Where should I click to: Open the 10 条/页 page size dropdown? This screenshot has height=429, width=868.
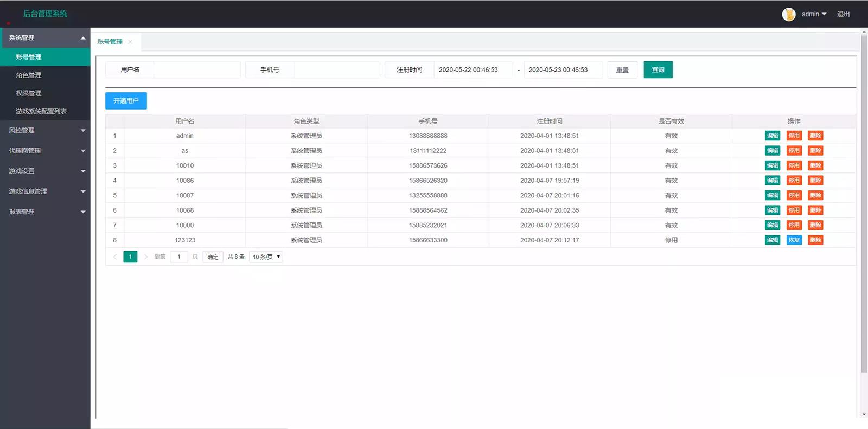(x=266, y=257)
